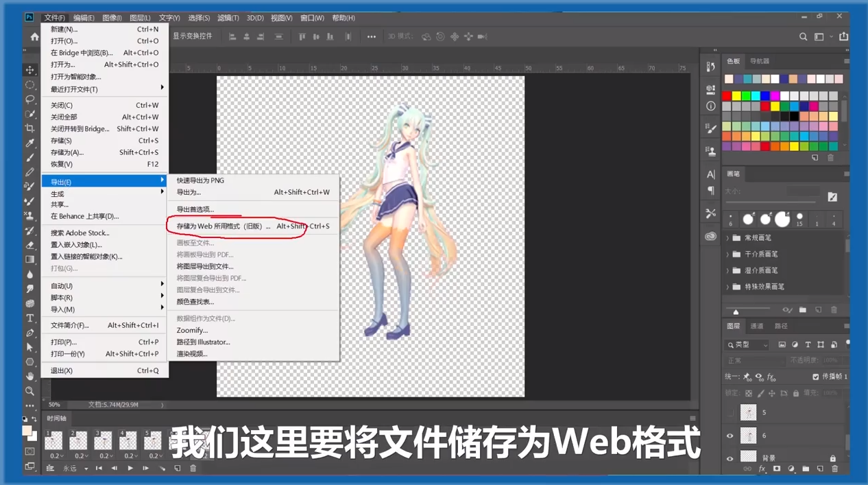Delete the selected timeline frame
The height and width of the screenshot is (485, 868).
coord(193,469)
